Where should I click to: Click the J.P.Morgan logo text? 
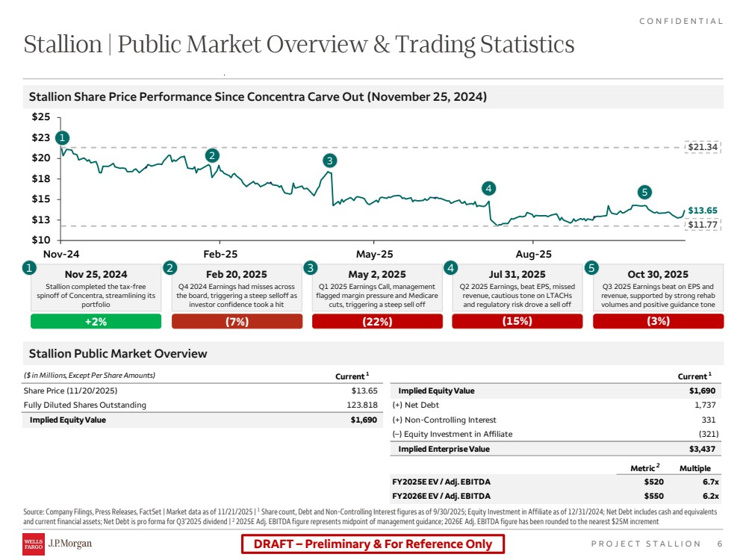[x=70, y=544]
